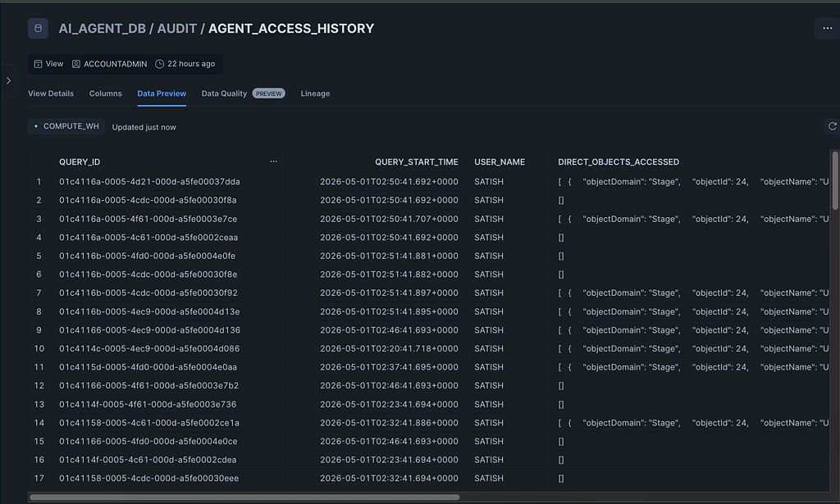The image size is (840, 504).
Task: Select query ID 01c4116b-0005-4ec9-000d-a5fe0004d13e
Action: point(149,311)
